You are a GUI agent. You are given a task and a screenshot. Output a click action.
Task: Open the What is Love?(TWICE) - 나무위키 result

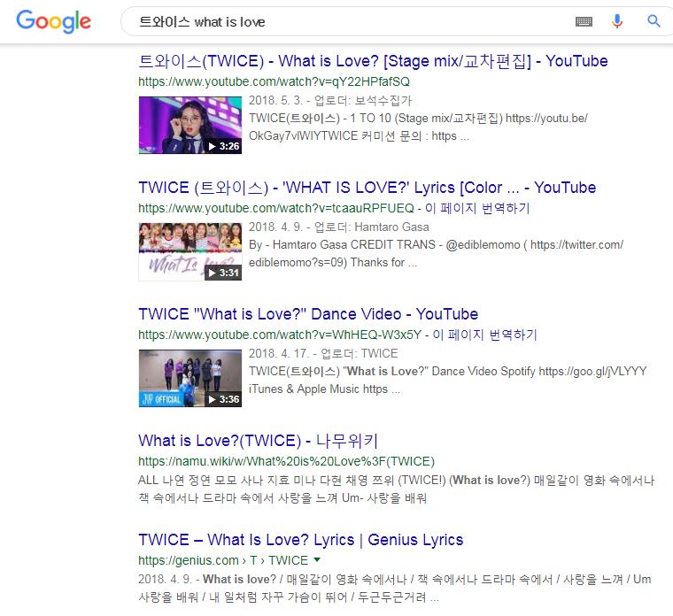pos(258,441)
